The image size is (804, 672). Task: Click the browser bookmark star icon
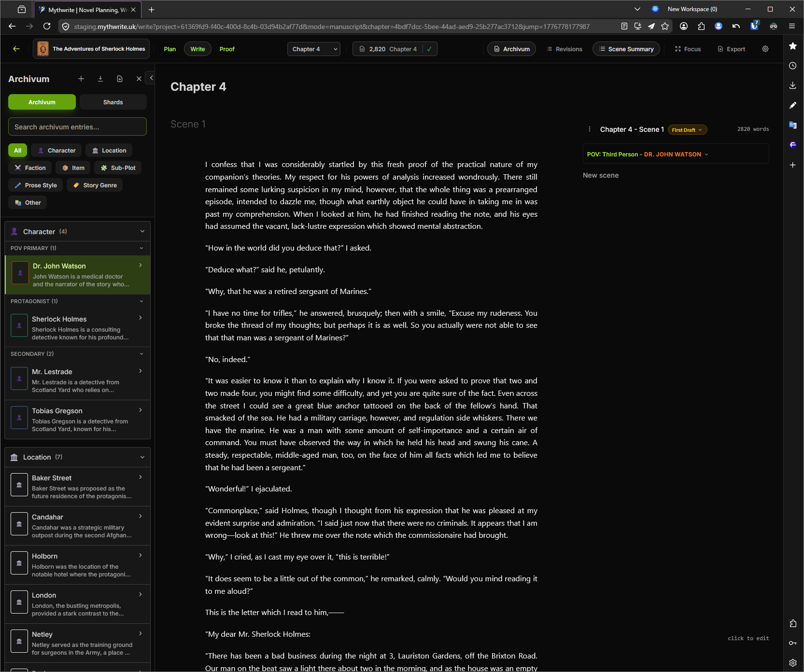665,27
